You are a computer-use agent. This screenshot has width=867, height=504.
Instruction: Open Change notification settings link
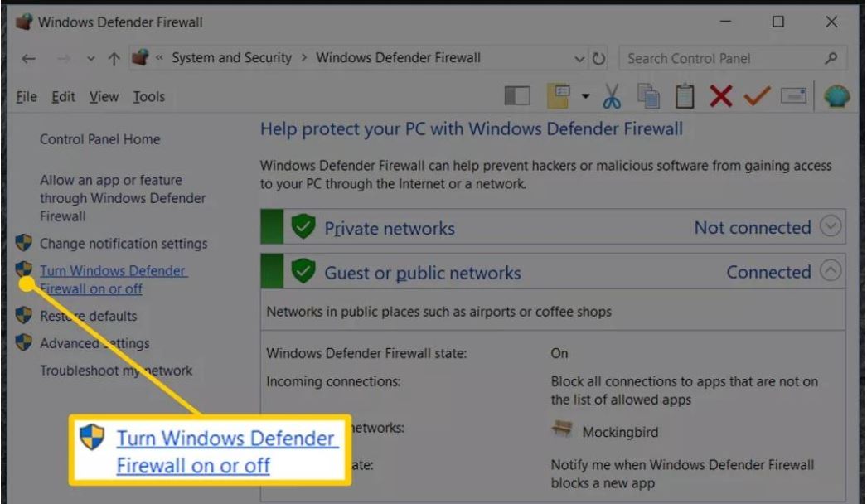(124, 244)
